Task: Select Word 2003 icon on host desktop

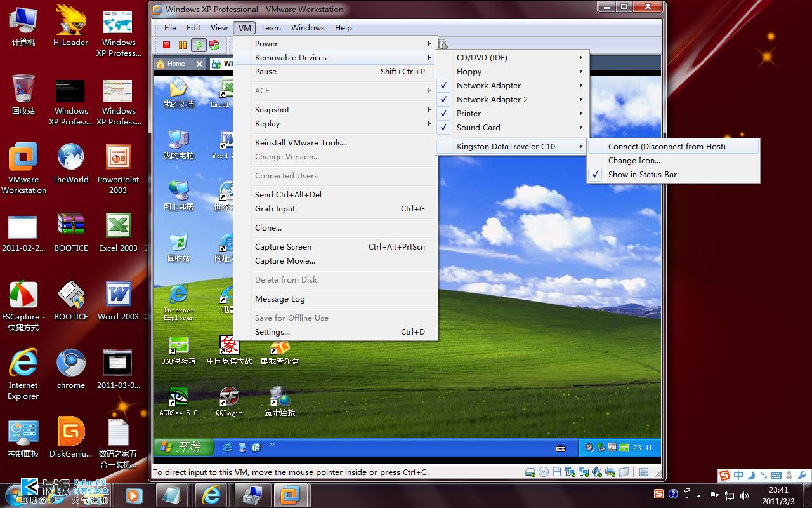Action: tap(119, 300)
